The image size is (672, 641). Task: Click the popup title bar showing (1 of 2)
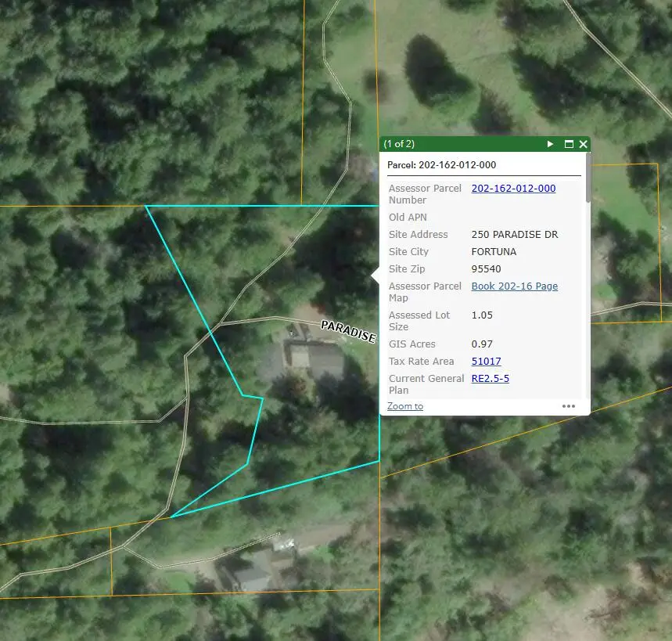point(438,144)
